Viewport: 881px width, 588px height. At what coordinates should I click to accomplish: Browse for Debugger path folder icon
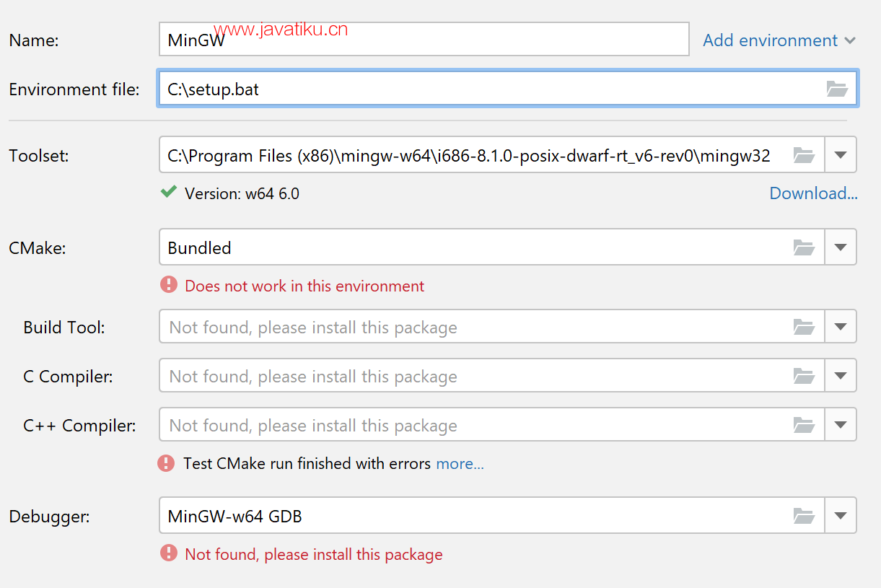pos(804,516)
